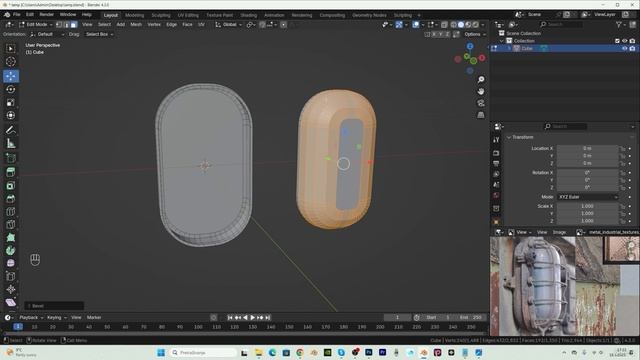Screen dimensions: 640x360
Task: Activate the 3D Cursor tool
Action: click(11, 62)
